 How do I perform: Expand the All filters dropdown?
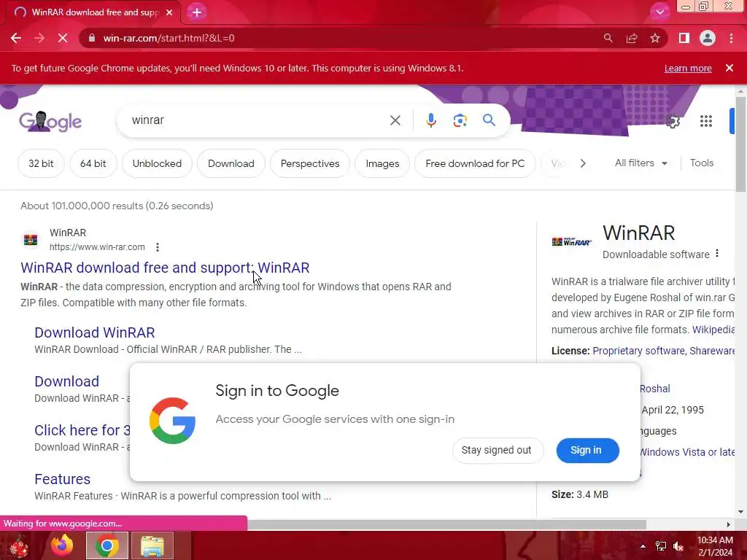click(x=640, y=163)
